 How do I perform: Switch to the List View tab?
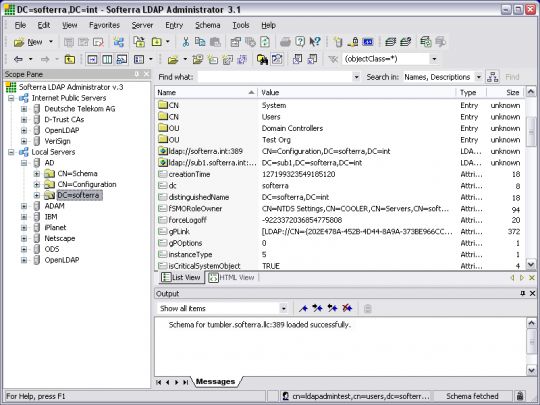181,278
